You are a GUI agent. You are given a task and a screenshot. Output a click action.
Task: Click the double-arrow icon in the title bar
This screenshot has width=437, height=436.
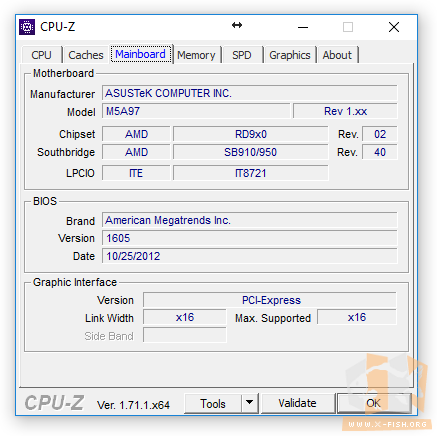pyautogui.click(x=237, y=25)
